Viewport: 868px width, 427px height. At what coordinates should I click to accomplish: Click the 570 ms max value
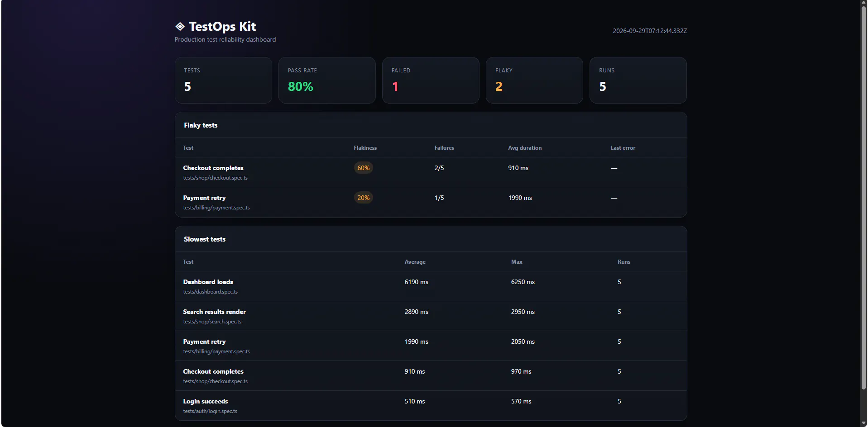tap(521, 401)
